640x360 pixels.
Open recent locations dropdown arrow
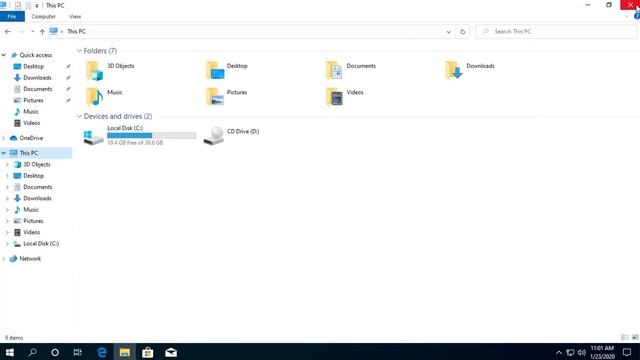click(x=32, y=31)
